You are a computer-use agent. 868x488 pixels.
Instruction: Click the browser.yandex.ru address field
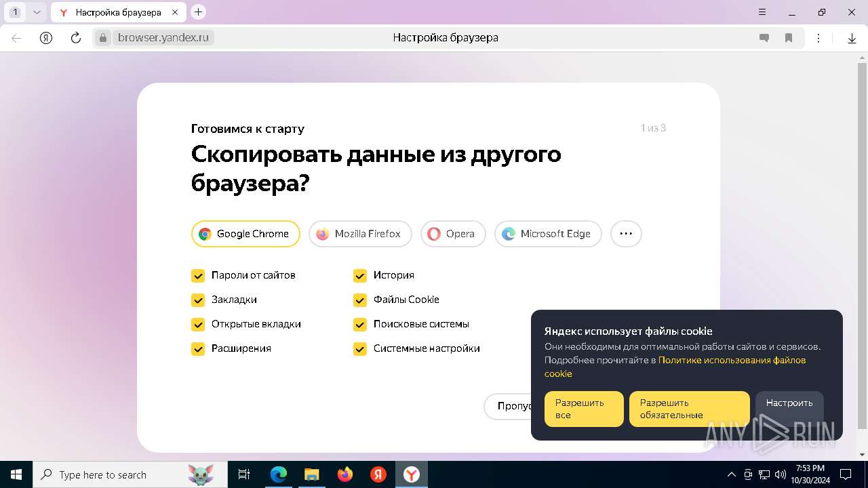(x=163, y=38)
